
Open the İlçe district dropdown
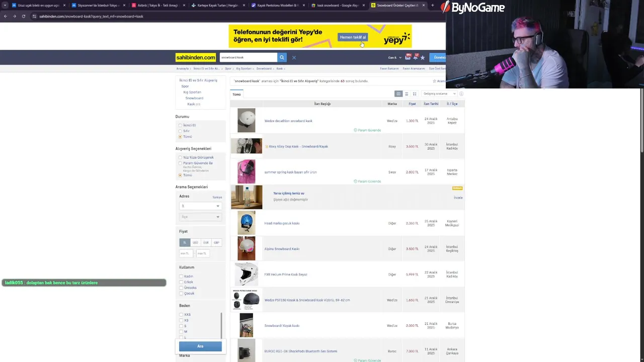click(x=200, y=217)
